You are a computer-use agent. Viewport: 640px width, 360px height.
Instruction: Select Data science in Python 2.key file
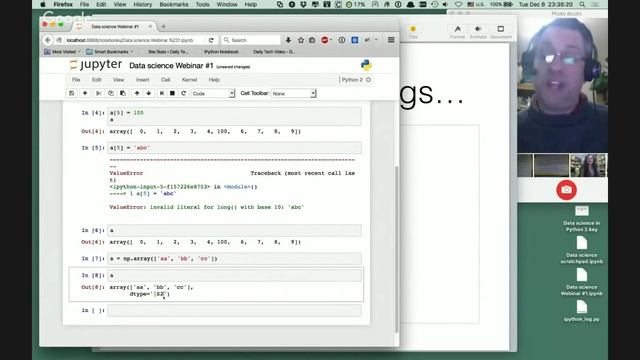[x=582, y=219]
